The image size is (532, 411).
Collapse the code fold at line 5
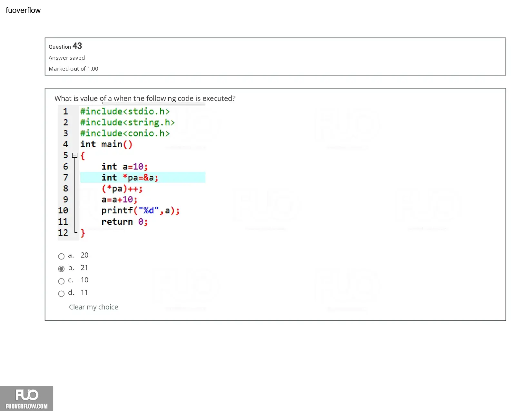[x=75, y=155]
